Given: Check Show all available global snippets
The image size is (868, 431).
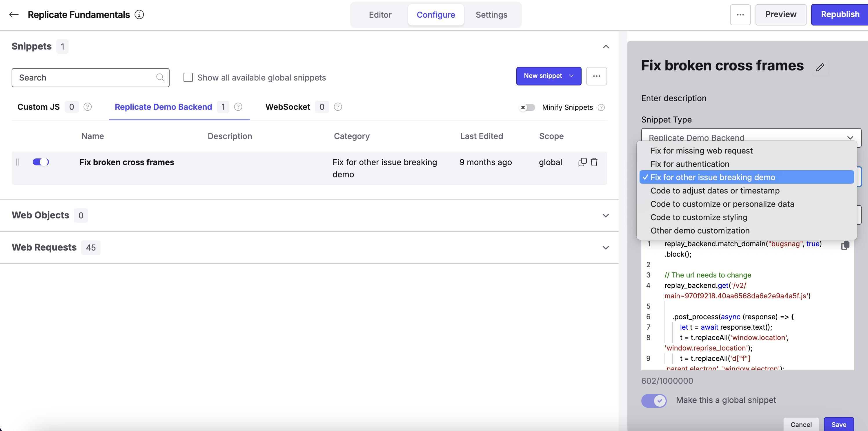Looking at the screenshot, I should pyautogui.click(x=188, y=77).
